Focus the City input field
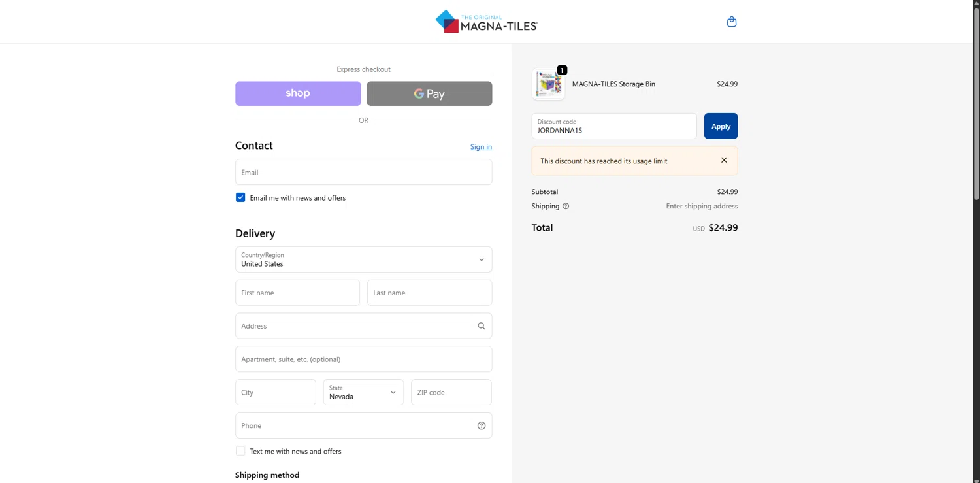 pos(275,392)
